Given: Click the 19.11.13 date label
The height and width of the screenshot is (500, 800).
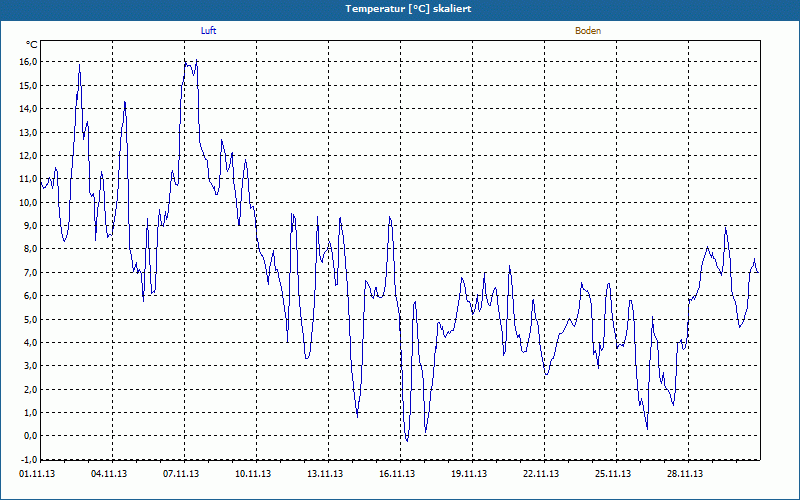Looking at the screenshot, I should tap(469, 473).
